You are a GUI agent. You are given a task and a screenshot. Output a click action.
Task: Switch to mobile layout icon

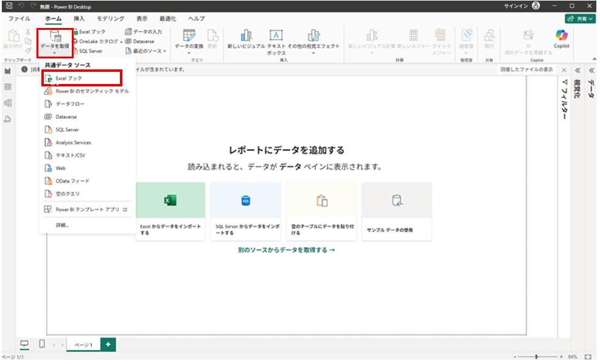[42, 344]
